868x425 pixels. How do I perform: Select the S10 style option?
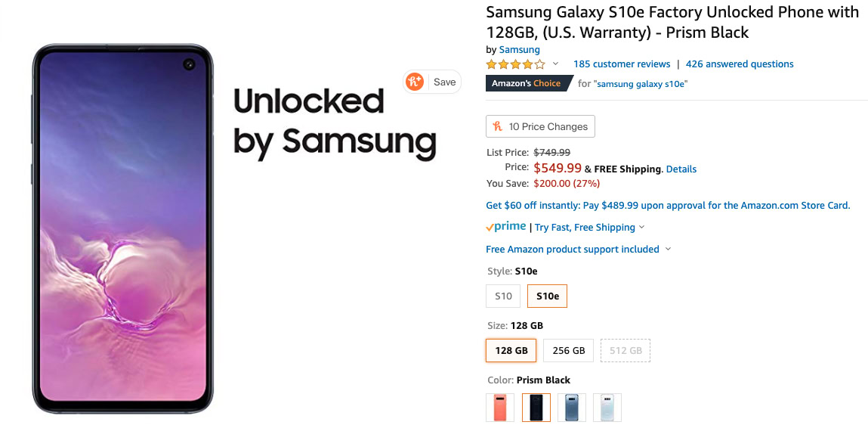(x=503, y=296)
